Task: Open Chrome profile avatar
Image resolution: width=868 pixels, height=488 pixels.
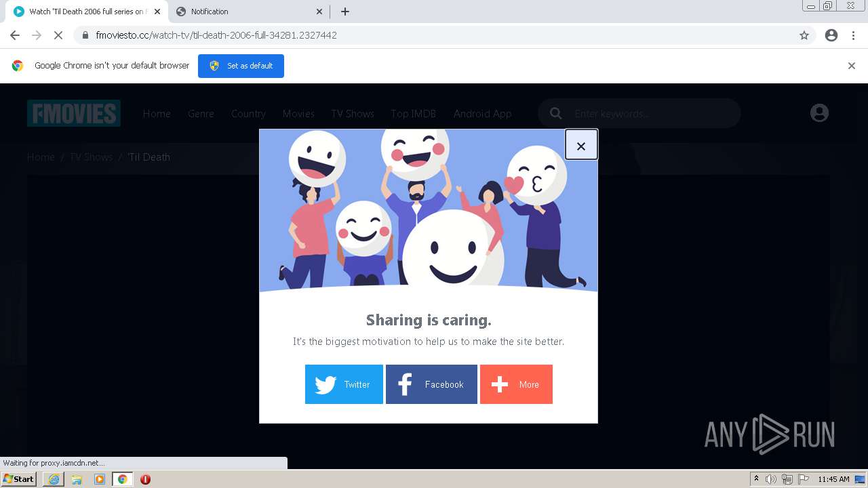Action: click(831, 35)
